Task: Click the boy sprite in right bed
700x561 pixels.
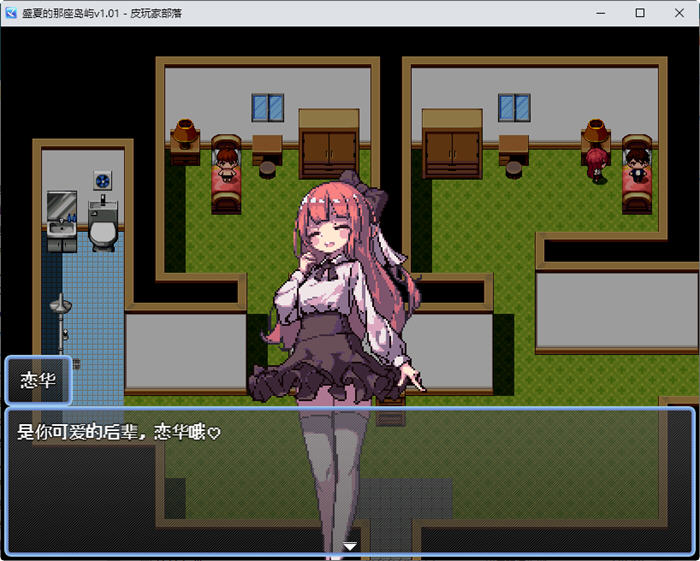Action: [637, 165]
